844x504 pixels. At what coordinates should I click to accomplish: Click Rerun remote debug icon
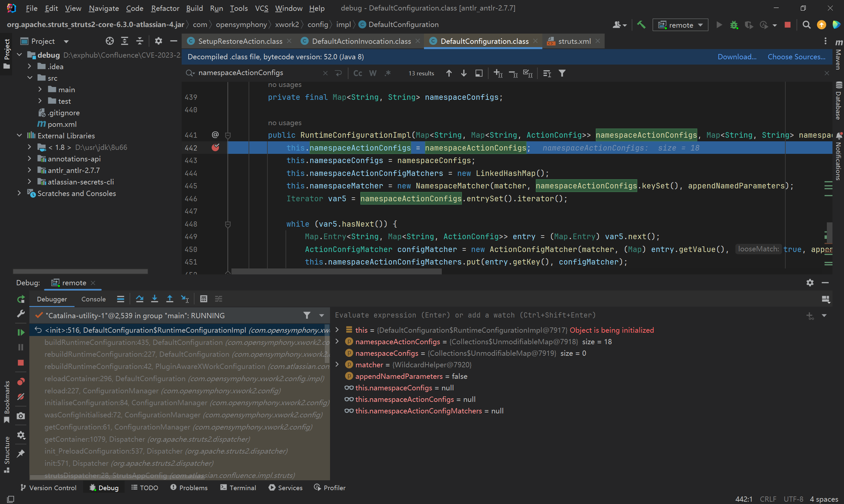pos(21,299)
